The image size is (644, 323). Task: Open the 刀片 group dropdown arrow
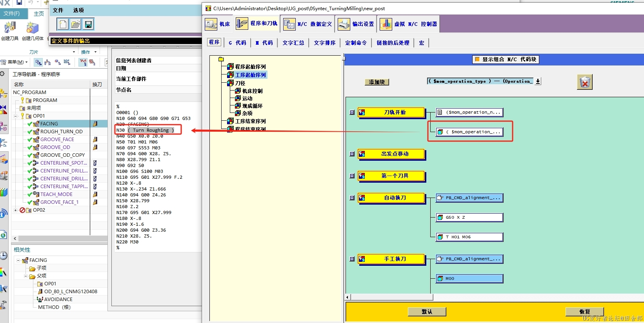[74, 52]
